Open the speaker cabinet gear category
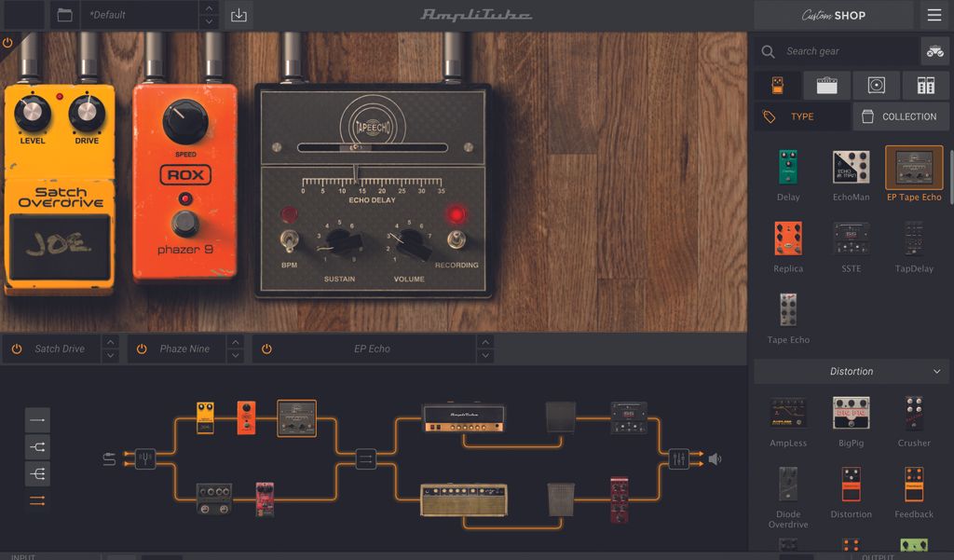Image resolution: width=954 pixels, height=560 pixels. pyautogui.click(x=875, y=85)
